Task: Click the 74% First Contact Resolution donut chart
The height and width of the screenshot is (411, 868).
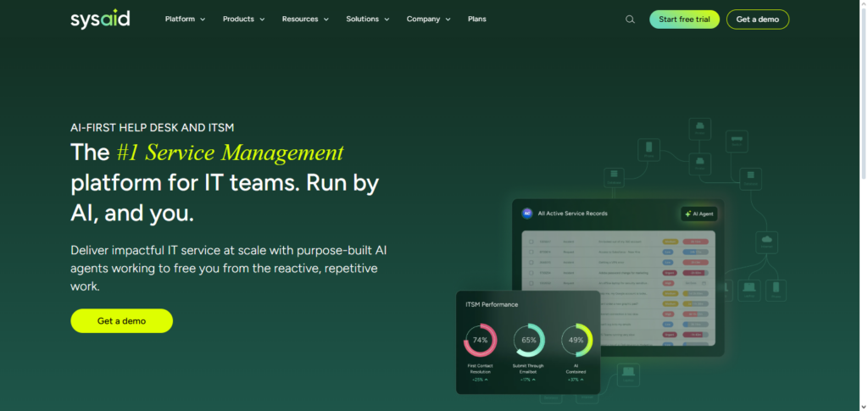Action: coord(480,340)
